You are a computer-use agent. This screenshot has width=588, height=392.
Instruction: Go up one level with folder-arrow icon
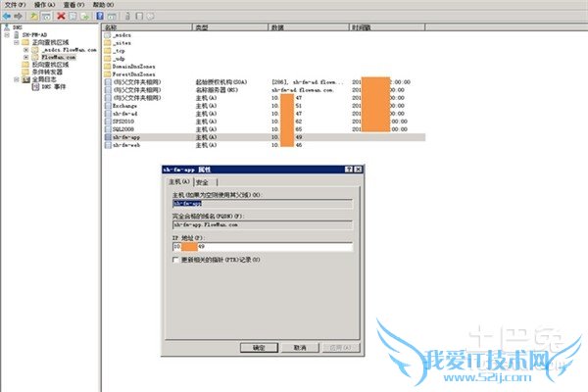(34, 16)
